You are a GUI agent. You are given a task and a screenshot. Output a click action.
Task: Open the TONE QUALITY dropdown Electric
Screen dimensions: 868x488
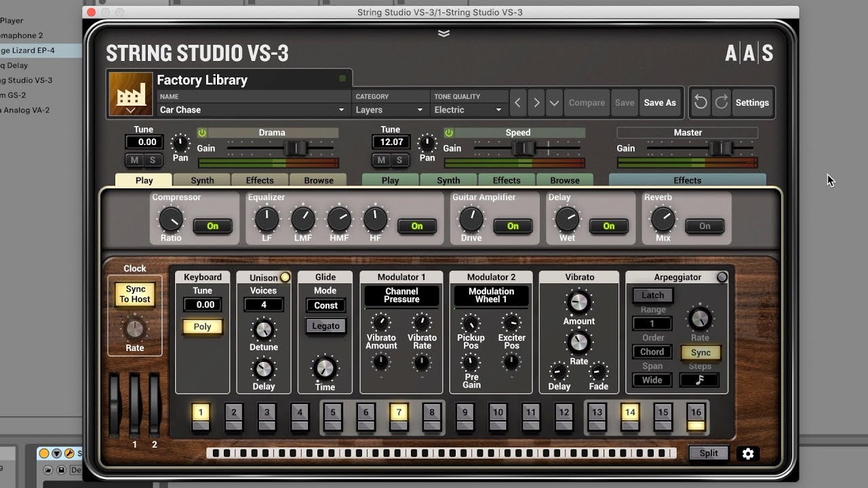pos(469,110)
